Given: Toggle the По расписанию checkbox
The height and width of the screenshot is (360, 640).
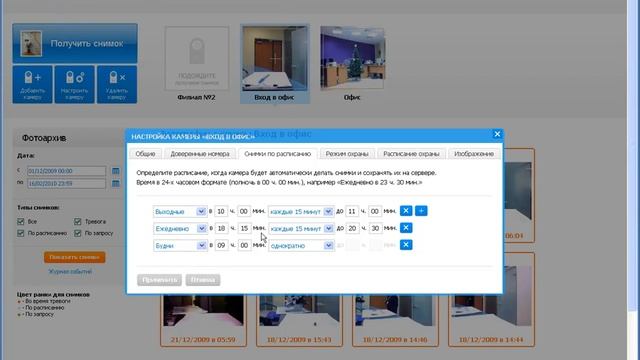Looking at the screenshot, I should tap(21, 233).
